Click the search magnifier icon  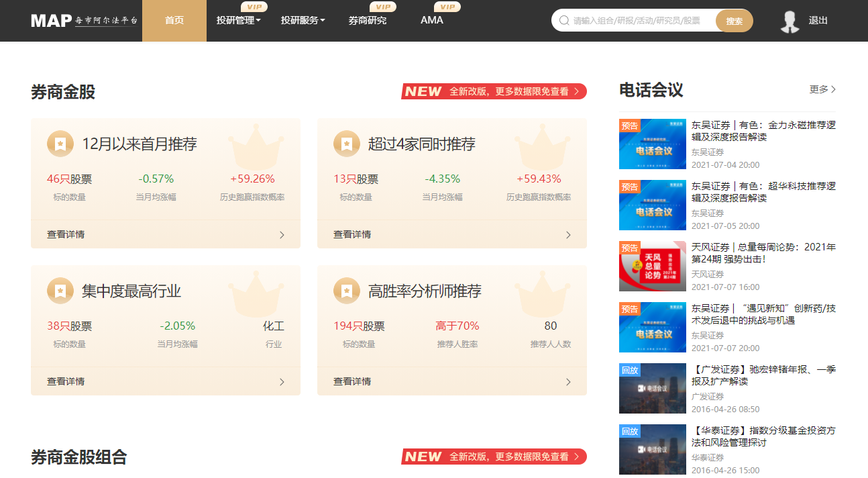coord(564,21)
